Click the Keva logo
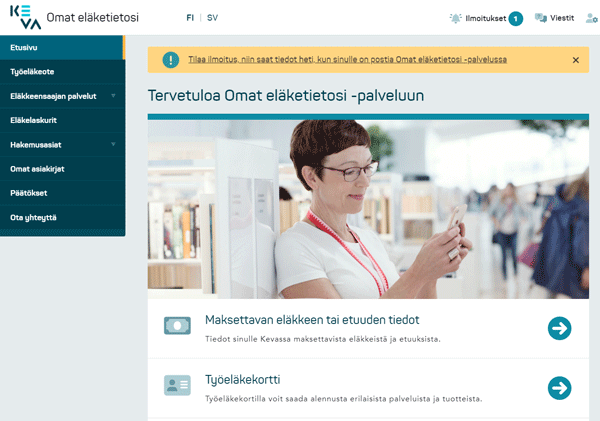The height and width of the screenshot is (421, 600). 26,17
